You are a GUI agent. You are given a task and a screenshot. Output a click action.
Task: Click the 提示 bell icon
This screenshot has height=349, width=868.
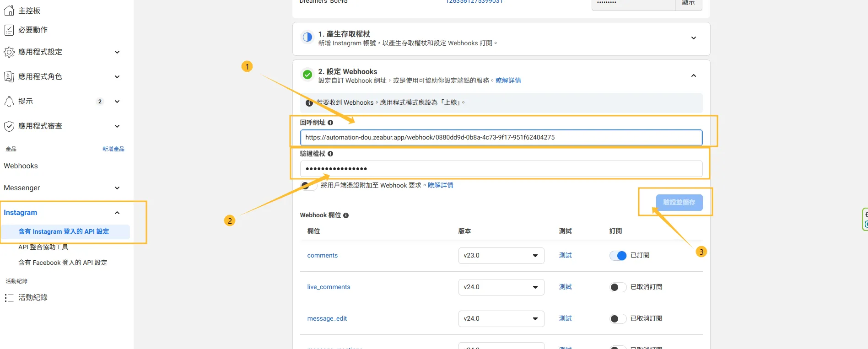[9, 102]
